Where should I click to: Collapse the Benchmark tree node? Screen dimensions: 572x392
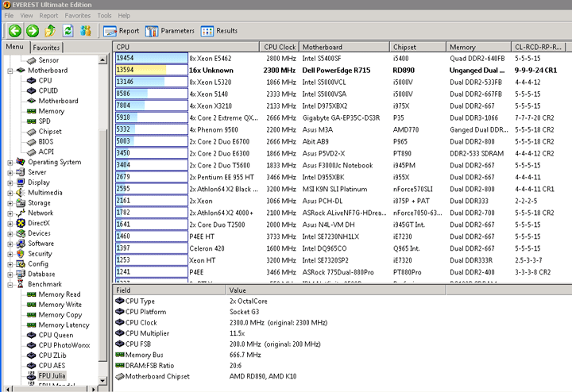[x=10, y=285]
